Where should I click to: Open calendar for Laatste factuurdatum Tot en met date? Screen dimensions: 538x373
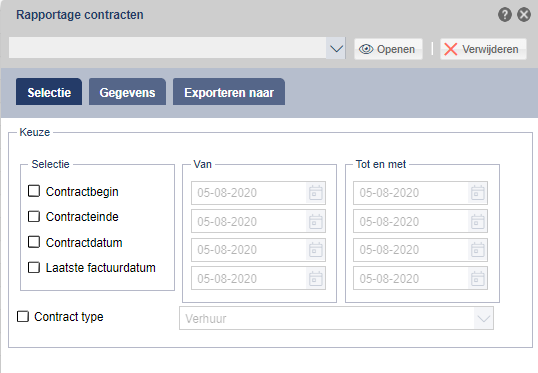(x=477, y=278)
